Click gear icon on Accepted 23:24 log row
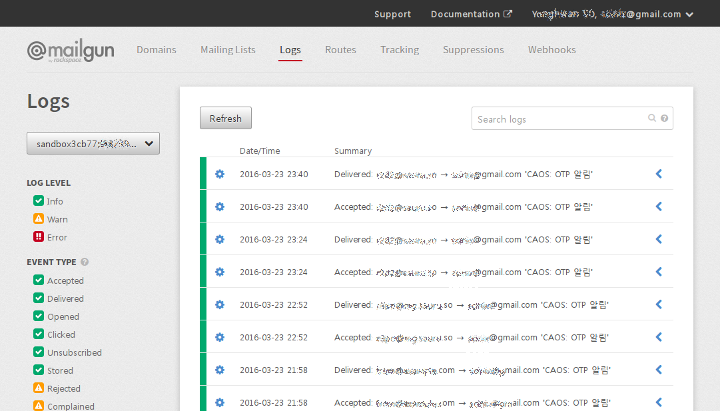The width and height of the screenshot is (720, 411). (x=220, y=272)
